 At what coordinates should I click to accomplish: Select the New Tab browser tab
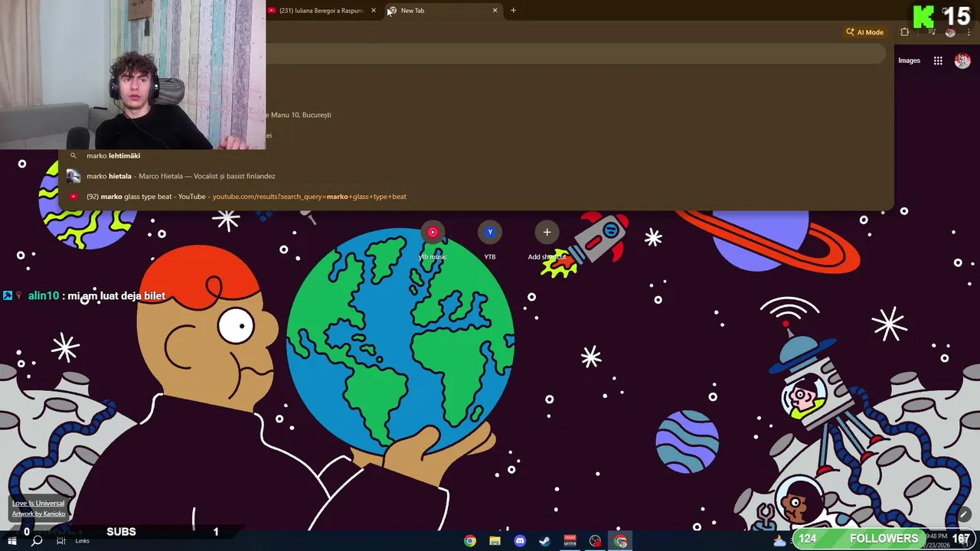(443, 11)
